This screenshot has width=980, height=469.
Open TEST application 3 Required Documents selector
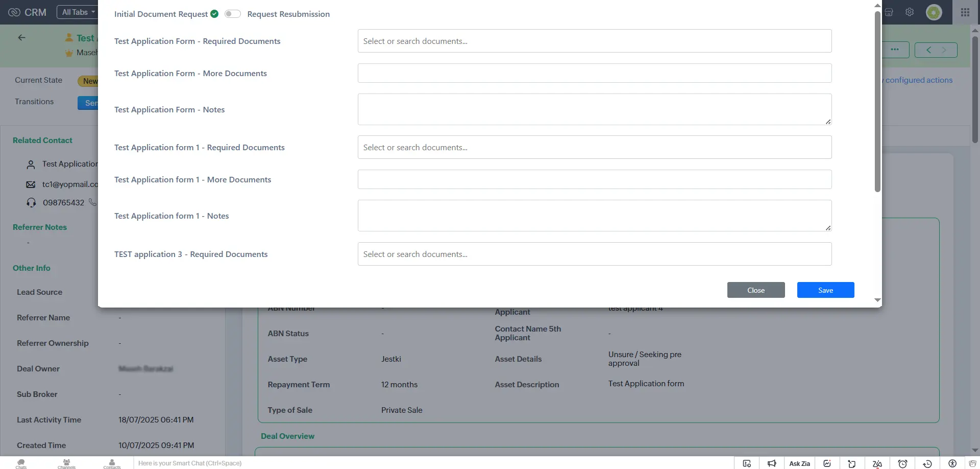point(594,254)
